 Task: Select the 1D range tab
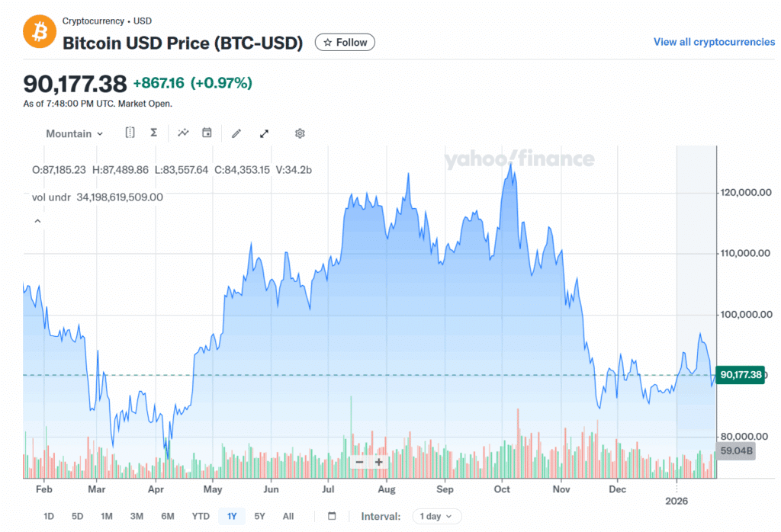[x=48, y=516]
